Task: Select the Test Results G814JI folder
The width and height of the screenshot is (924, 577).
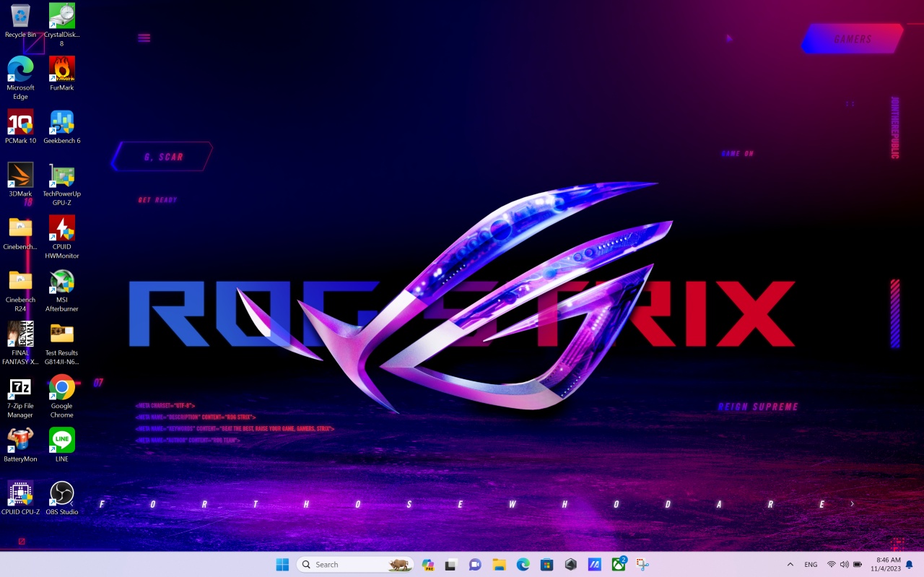Action: pos(62,343)
